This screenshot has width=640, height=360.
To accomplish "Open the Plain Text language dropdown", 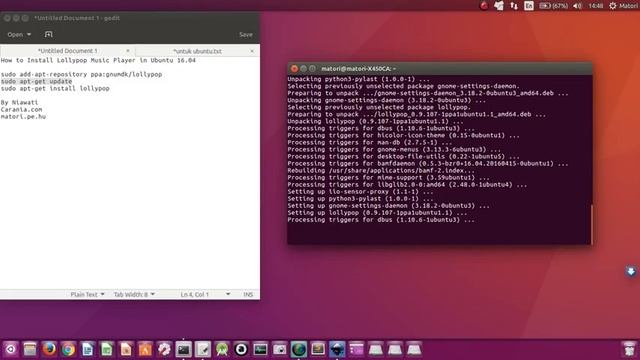I will [x=87, y=294].
